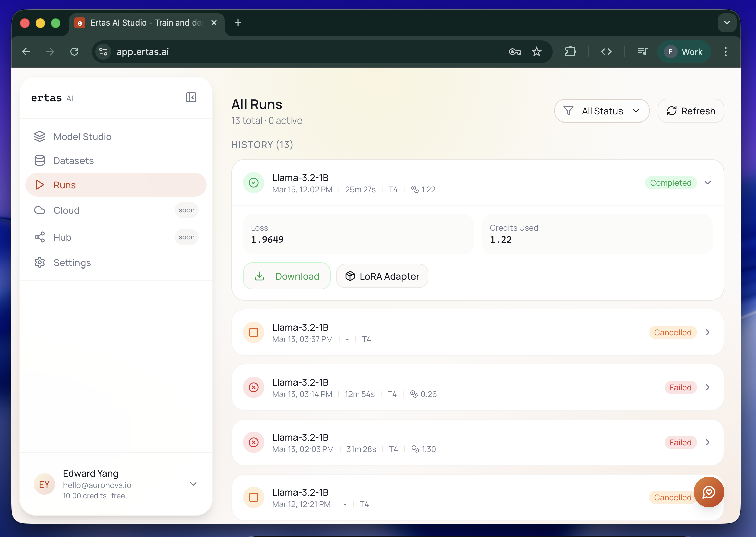756x537 pixels.
Task: Click cancelled icon for Mar 12 12:21 PM run
Action: (x=254, y=497)
